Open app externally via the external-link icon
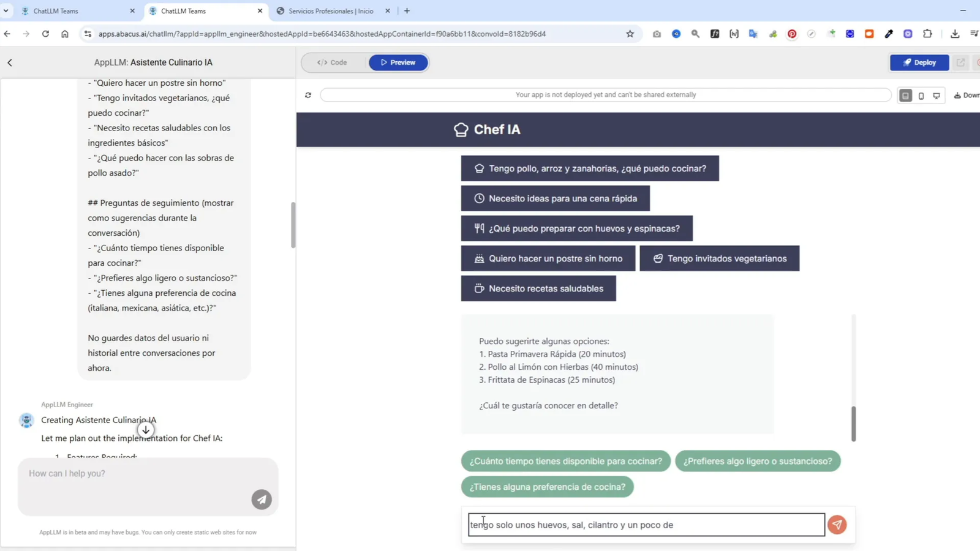980x551 pixels. click(960, 62)
